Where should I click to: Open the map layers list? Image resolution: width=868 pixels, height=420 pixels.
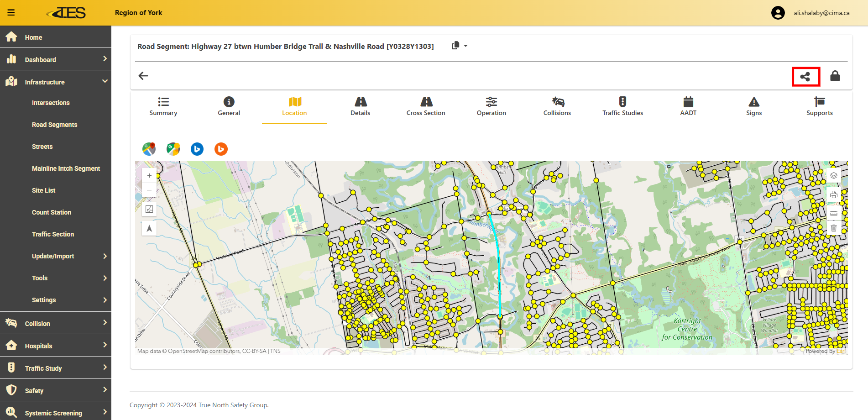[x=833, y=176]
